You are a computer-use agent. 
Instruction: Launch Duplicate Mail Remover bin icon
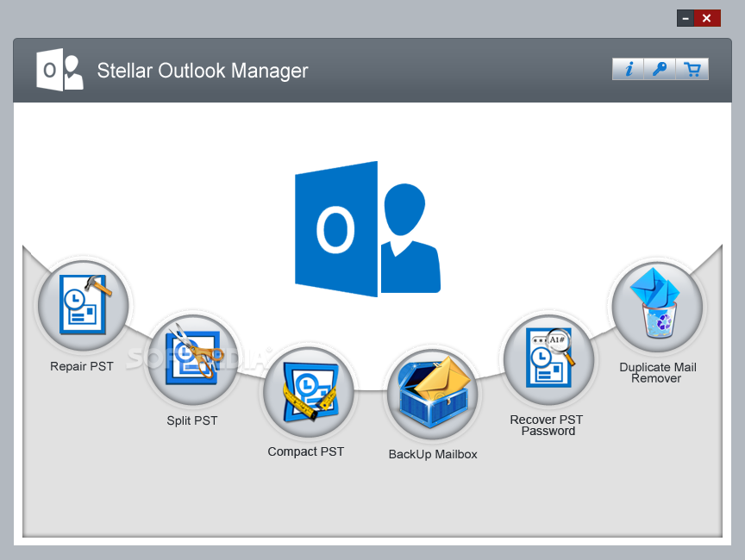(x=657, y=307)
